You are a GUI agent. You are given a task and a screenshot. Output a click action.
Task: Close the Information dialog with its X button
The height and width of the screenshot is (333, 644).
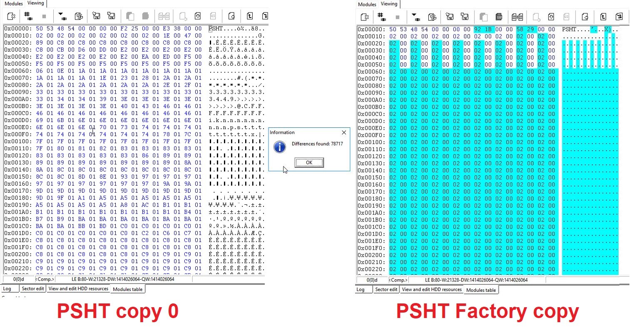[343, 132]
